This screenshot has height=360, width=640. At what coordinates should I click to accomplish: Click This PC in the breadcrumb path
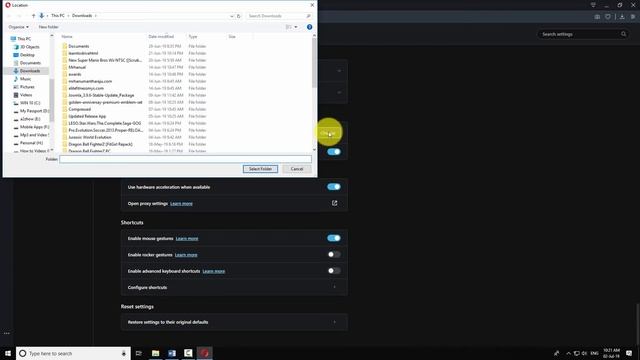click(58, 16)
